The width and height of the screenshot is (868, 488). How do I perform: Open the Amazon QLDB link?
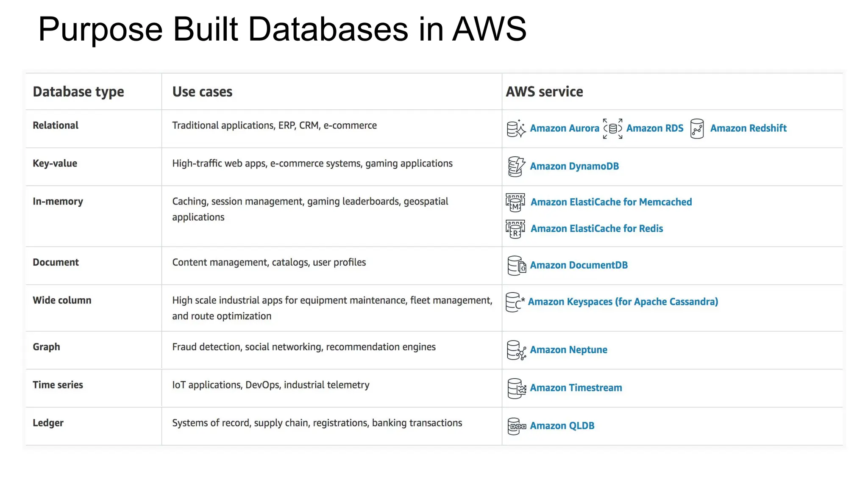point(562,426)
